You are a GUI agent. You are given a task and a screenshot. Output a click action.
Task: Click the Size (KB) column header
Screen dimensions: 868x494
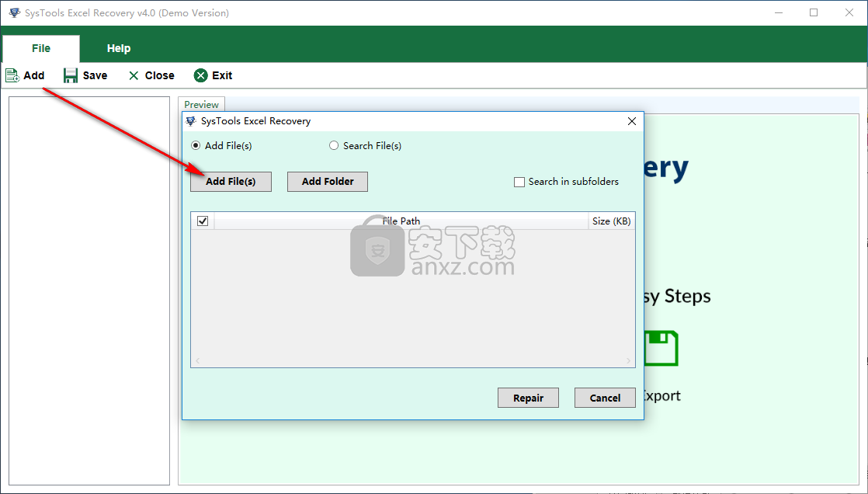tap(611, 221)
